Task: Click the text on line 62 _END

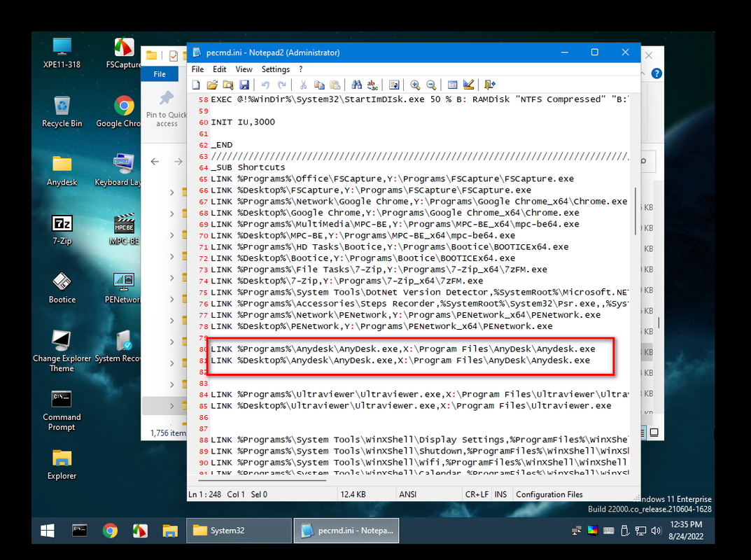Action: click(x=222, y=145)
